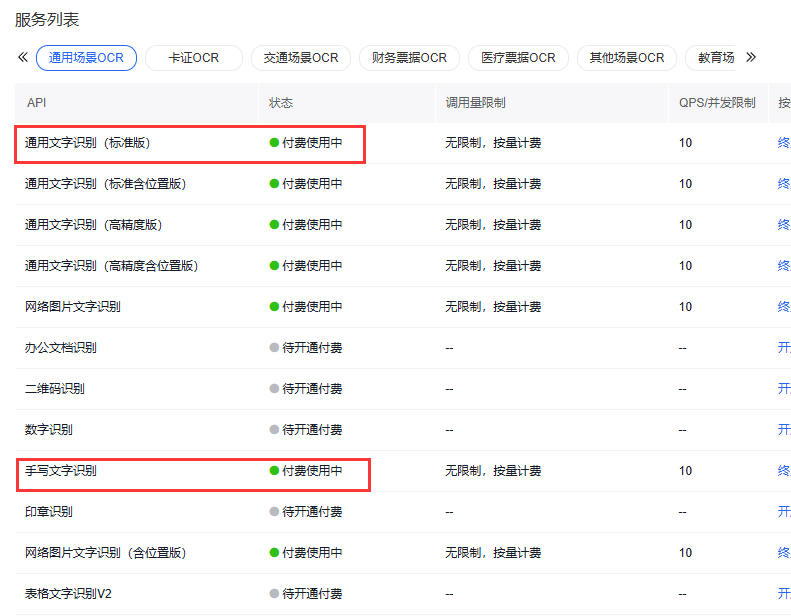
Task: Click the gray status dot for 印章识别
Action: point(274,512)
